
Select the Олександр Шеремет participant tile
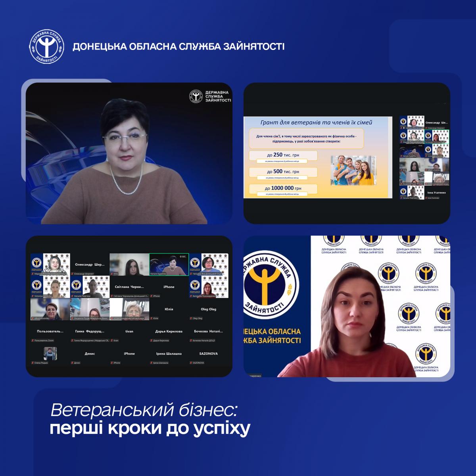pyautogui.click(x=90, y=265)
